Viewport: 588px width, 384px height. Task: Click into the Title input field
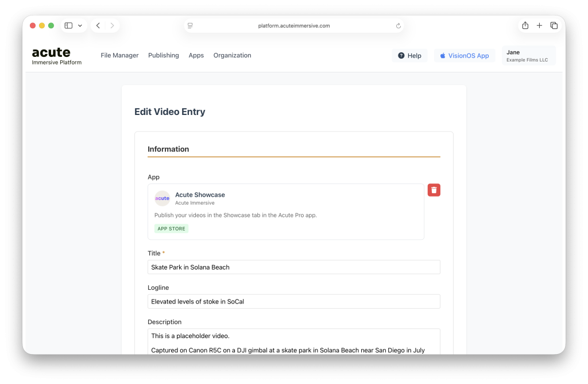tap(293, 267)
